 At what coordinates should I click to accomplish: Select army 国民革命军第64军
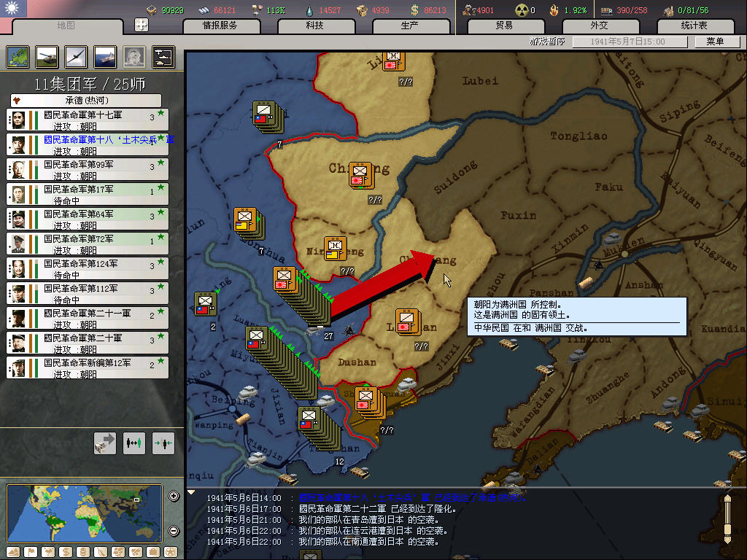click(88, 219)
